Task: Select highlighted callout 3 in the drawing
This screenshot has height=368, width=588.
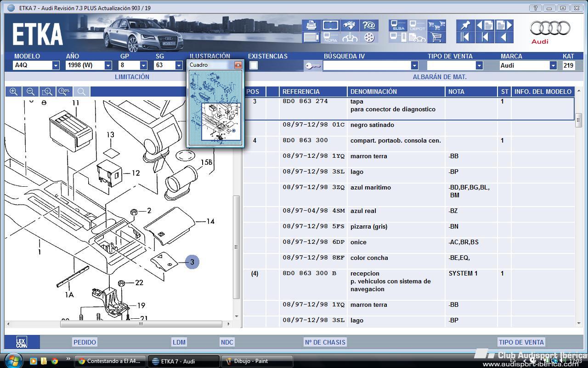Action: pyautogui.click(x=192, y=262)
